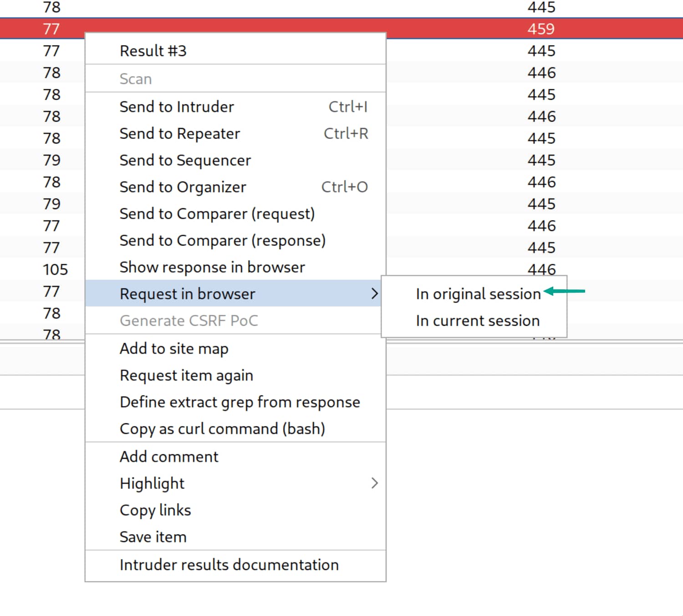
Task: Expand the Request in browser submenu arrow
Action: tap(374, 294)
